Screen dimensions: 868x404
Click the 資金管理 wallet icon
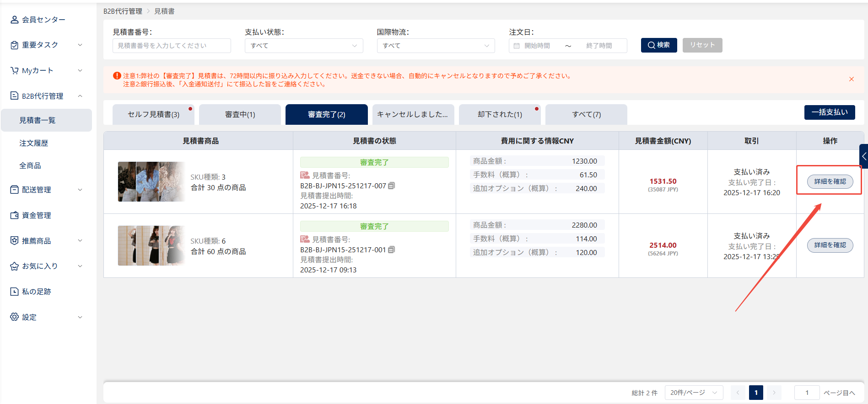[x=15, y=215]
